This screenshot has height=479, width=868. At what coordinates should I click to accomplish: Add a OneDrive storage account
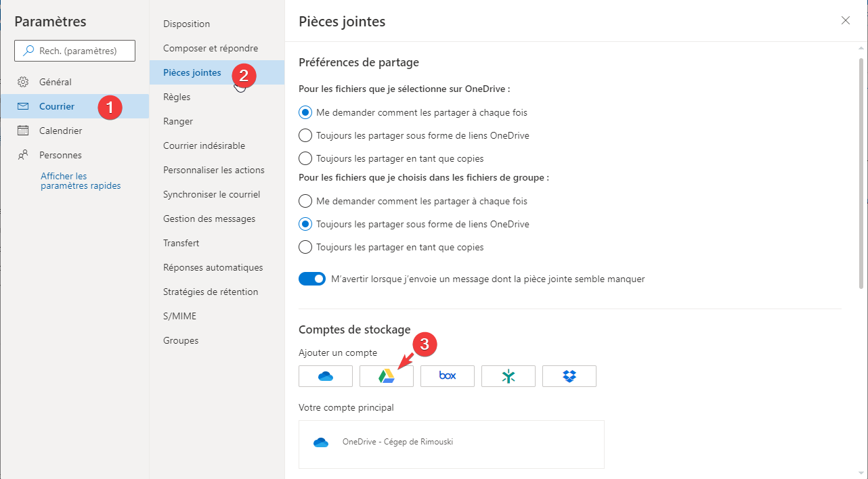click(x=326, y=376)
